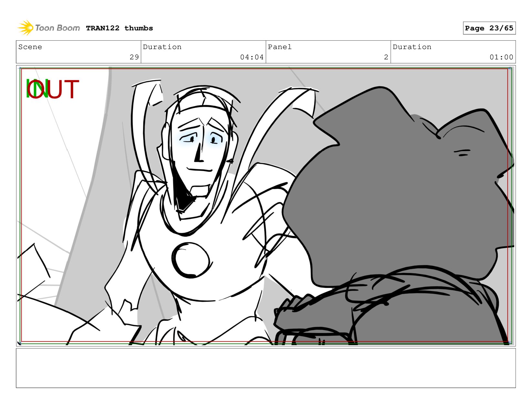Click the Duration label beside Scene
The width and height of the screenshot is (532, 412).
tap(162, 47)
